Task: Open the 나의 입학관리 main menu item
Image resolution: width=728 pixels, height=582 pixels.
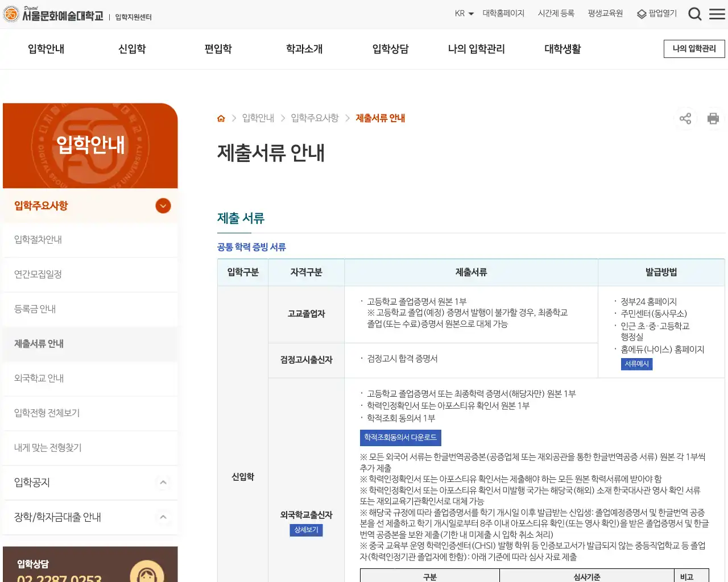Action: [x=477, y=49]
